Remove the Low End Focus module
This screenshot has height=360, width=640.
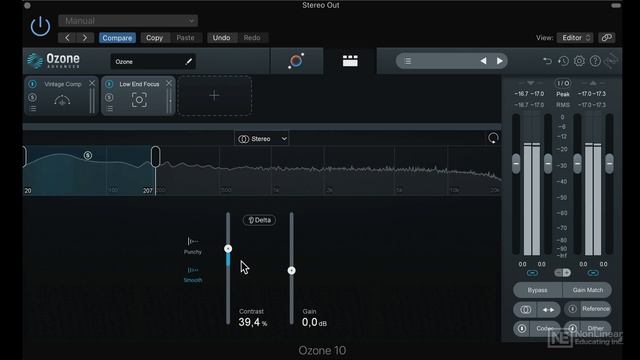pos(169,83)
